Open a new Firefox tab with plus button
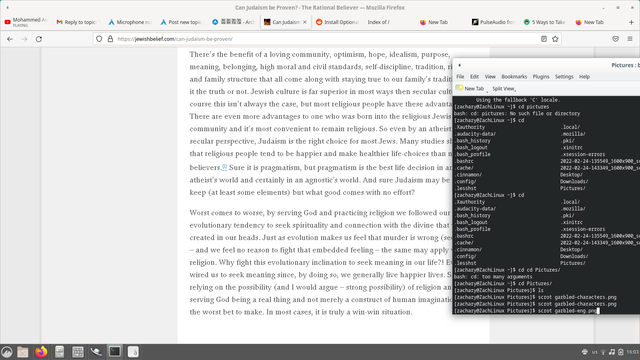640x360 pixels. point(631,22)
